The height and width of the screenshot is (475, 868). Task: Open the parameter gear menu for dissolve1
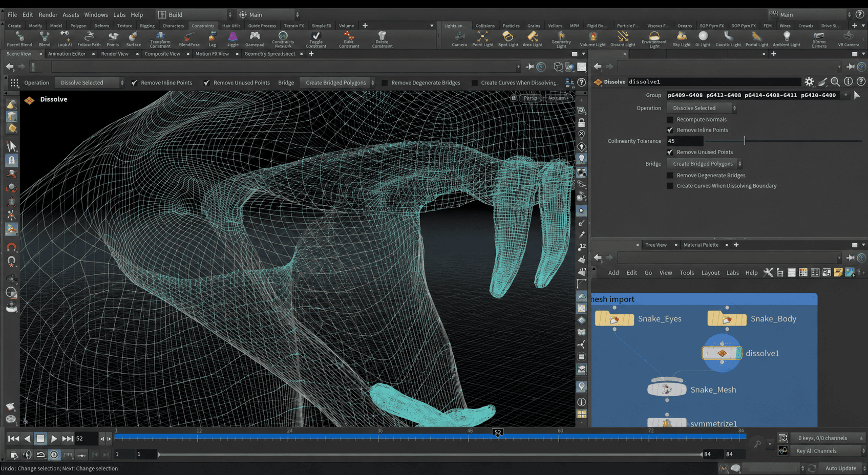click(809, 81)
